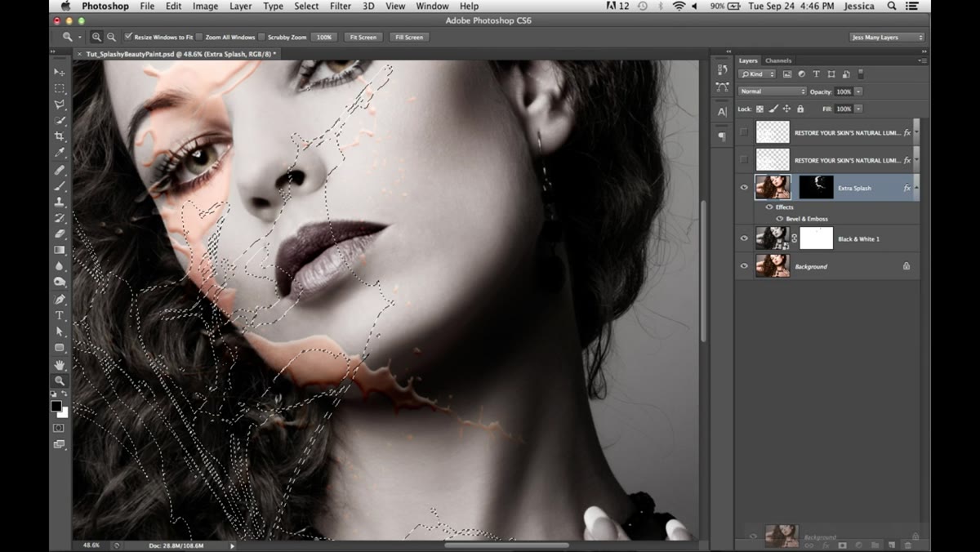Image resolution: width=980 pixels, height=552 pixels.
Task: Open the blend mode Normal dropdown
Action: (772, 91)
